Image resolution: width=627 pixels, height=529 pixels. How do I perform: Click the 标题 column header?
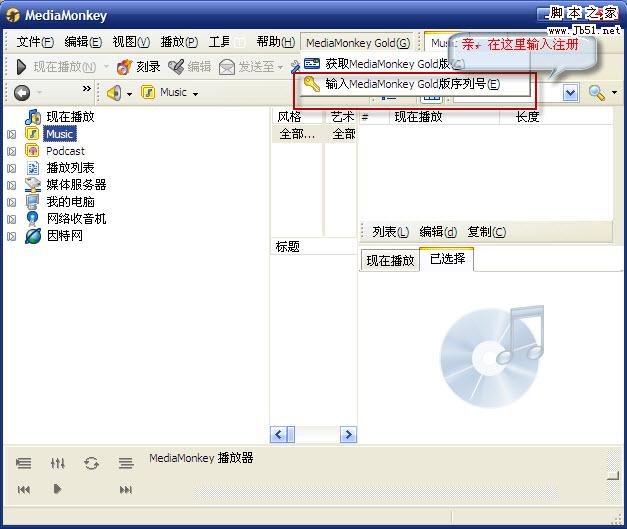[x=313, y=246]
